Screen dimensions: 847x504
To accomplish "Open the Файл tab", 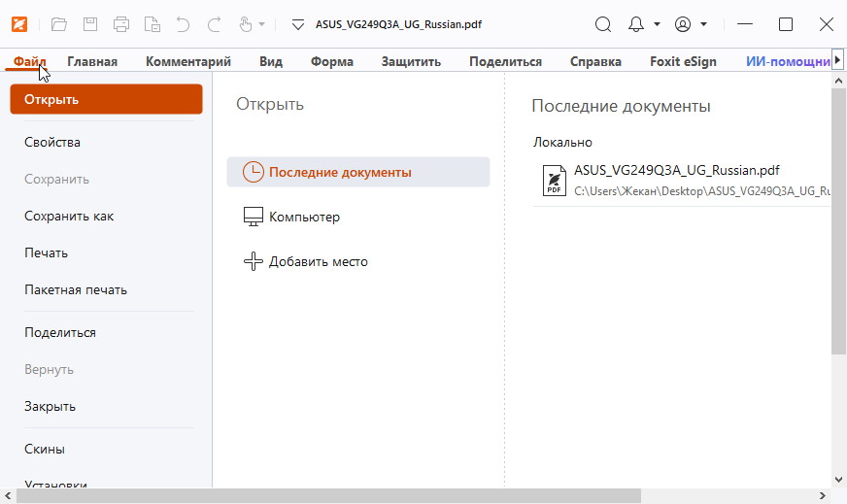I will (30, 61).
